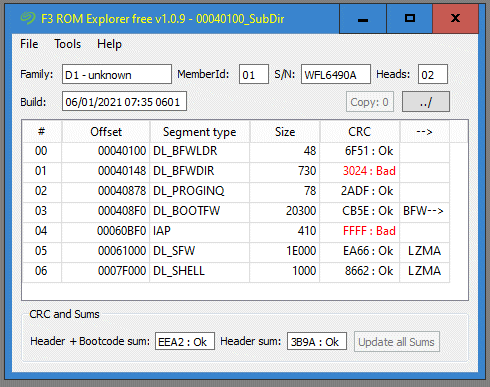Screen dimensions: 490x387
Task: Click the Build date field
Action: point(124,101)
